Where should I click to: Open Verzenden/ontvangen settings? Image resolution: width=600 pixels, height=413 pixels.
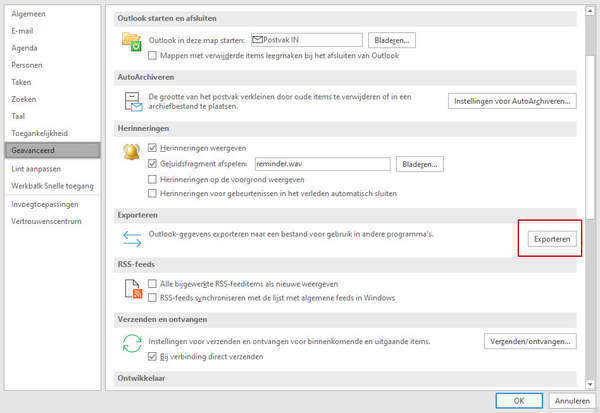[x=530, y=341]
